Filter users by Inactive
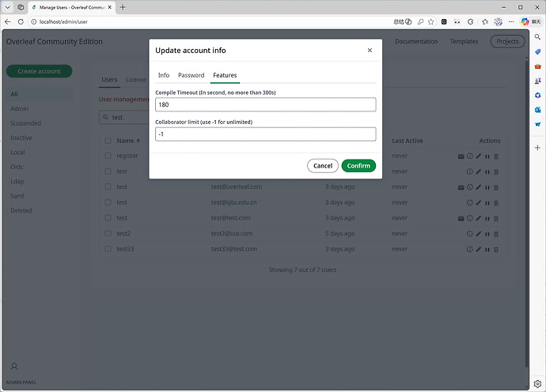The height and width of the screenshot is (392, 546). [x=21, y=138]
